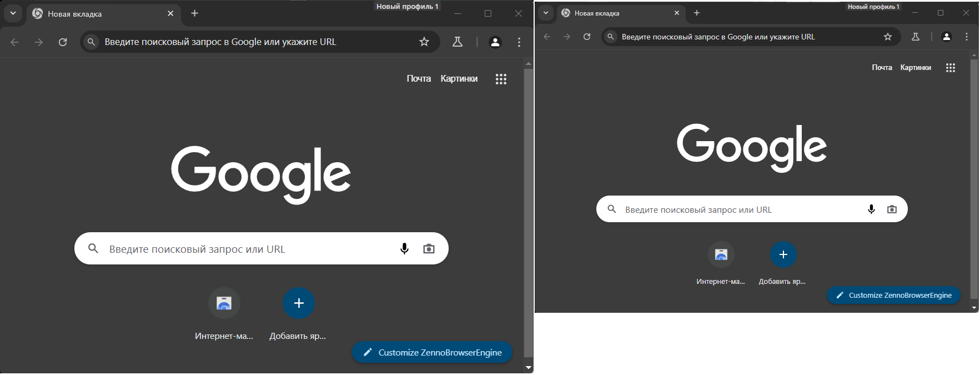Click the reload icon in the left browser window
980x375 pixels.
(63, 42)
